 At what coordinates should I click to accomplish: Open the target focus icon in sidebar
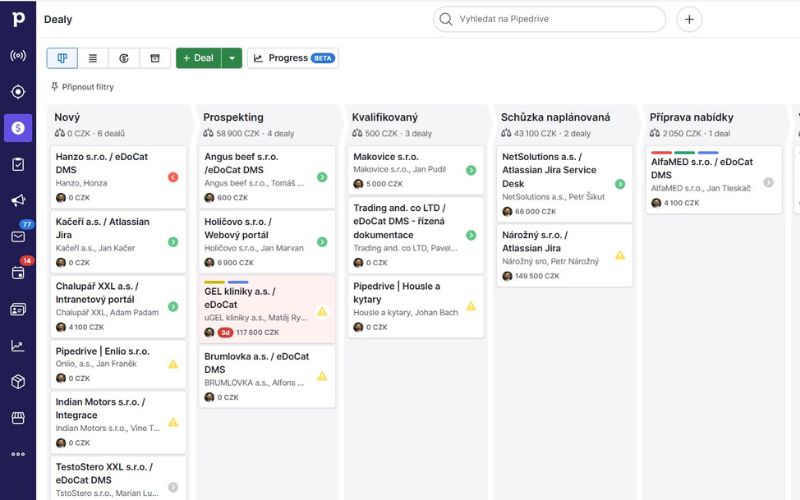pyautogui.click(x=18, y=92)
